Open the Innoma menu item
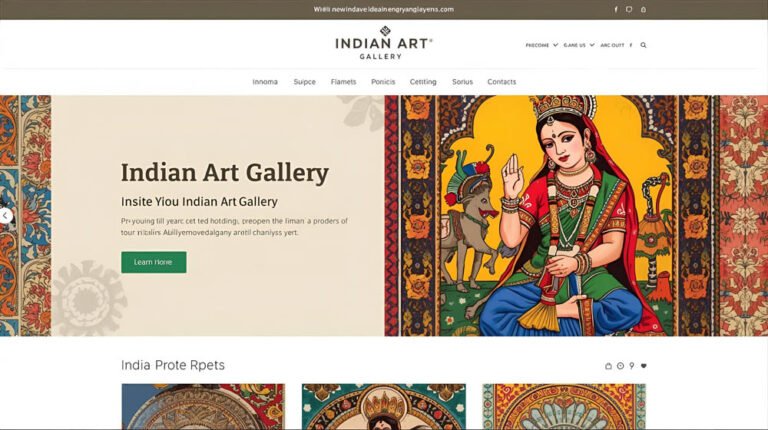Viewport: 768px width, 430px height. click(x=265, y=82)
